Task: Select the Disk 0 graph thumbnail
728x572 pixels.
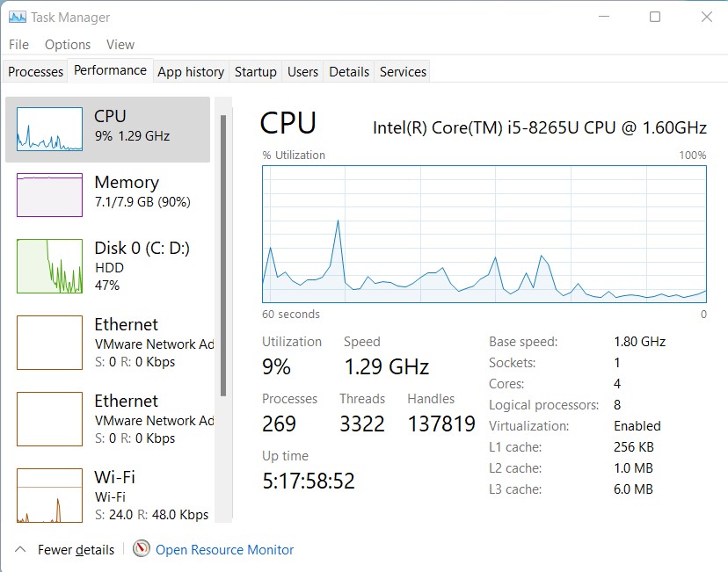Action: [x=48, y=265]
